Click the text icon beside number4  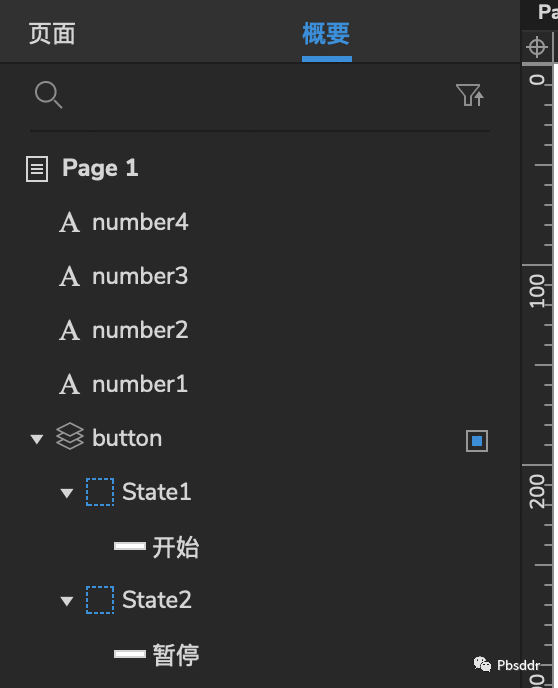click(69, 222)
